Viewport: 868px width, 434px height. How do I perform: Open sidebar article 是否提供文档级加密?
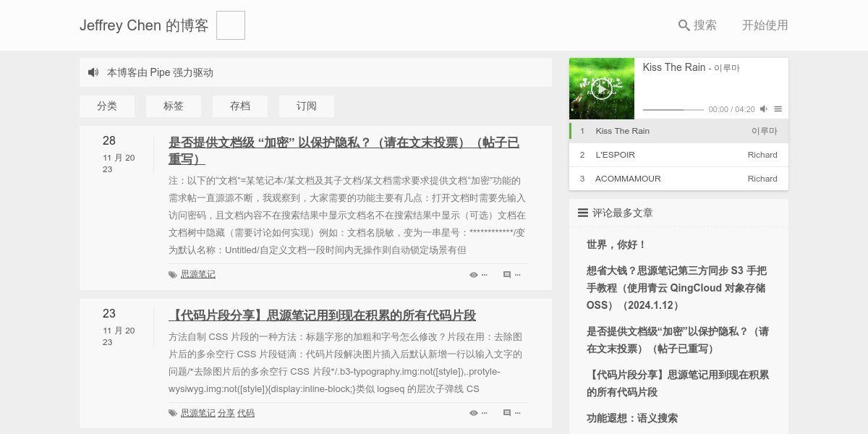(x=678, y=340)
